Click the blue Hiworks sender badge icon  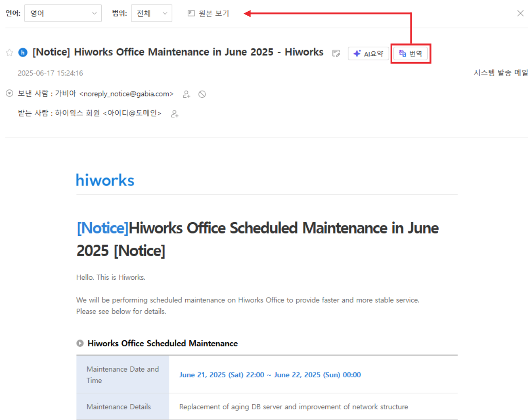[23, 53]
